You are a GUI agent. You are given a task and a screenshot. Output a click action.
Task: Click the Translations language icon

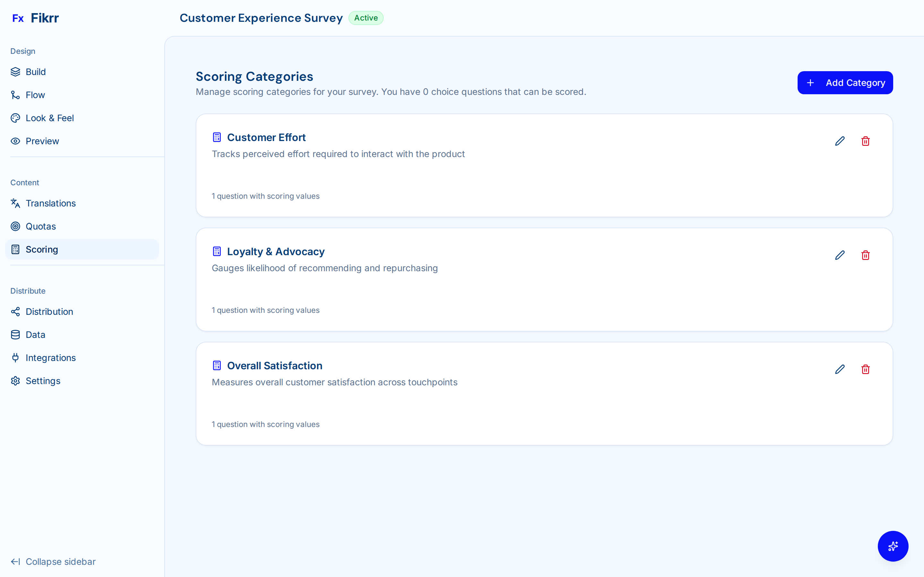coord(15,203)
